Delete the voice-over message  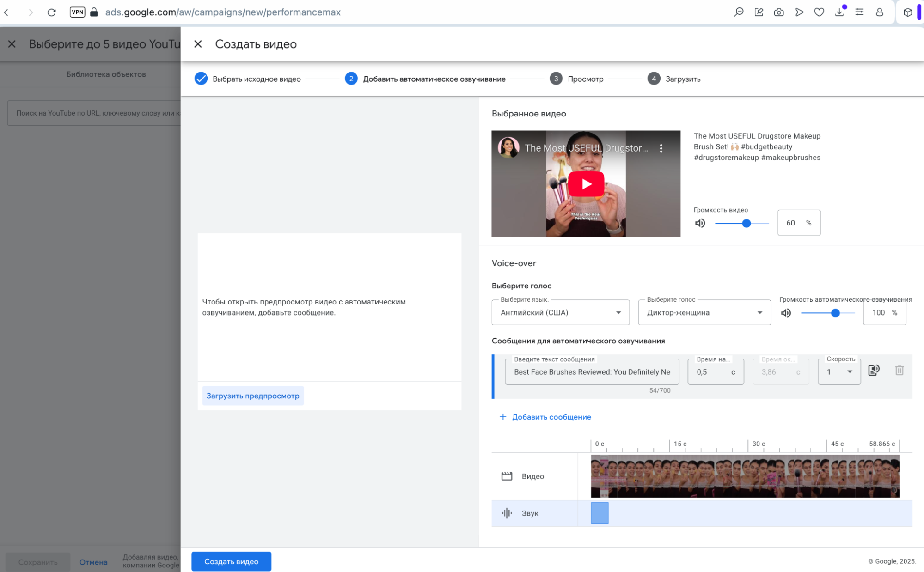pos(899,370)
